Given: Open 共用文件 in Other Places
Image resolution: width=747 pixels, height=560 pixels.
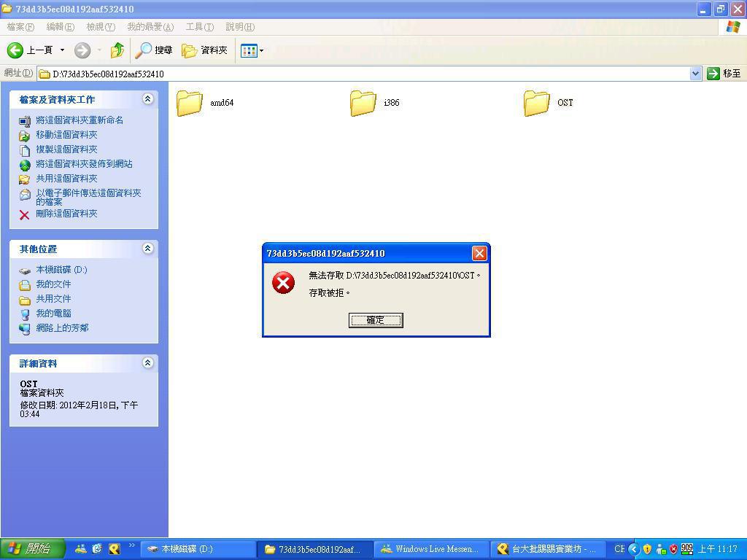Looking at the screenshot, I should point(53,299).
